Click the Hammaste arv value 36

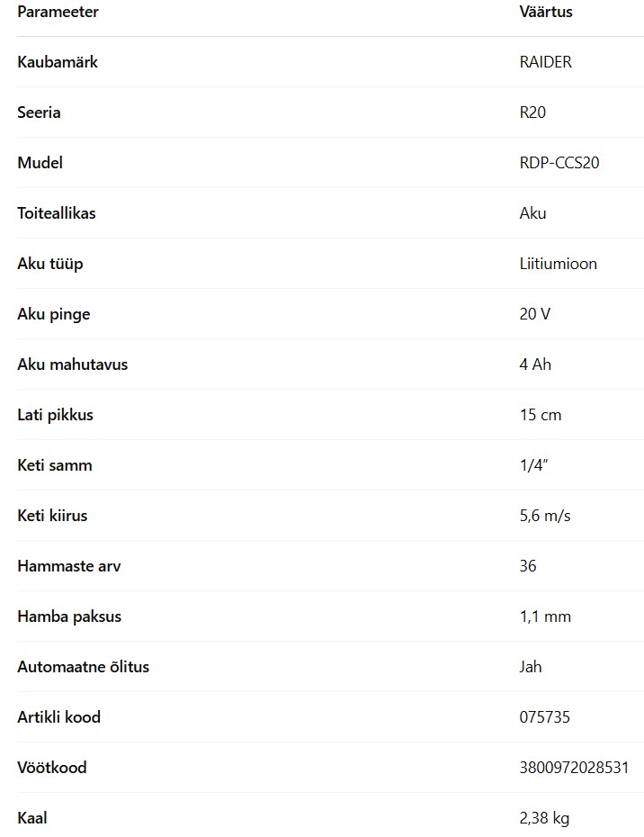pyautogui.click(x=528, y=566)
